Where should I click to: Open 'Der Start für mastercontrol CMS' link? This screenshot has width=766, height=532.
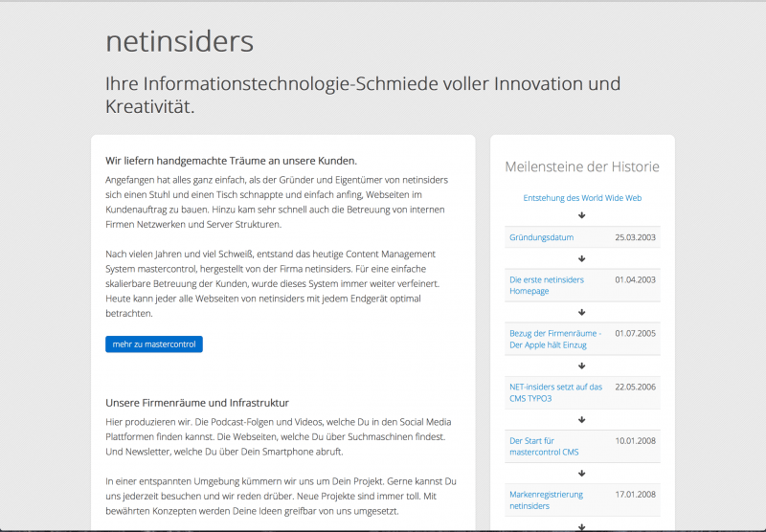point(544,446)
